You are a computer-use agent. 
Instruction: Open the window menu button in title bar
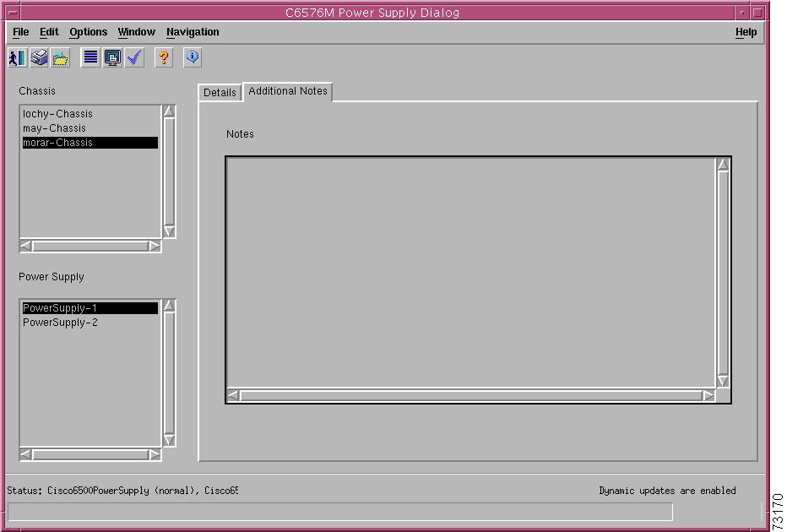click(x=13, y=13)
